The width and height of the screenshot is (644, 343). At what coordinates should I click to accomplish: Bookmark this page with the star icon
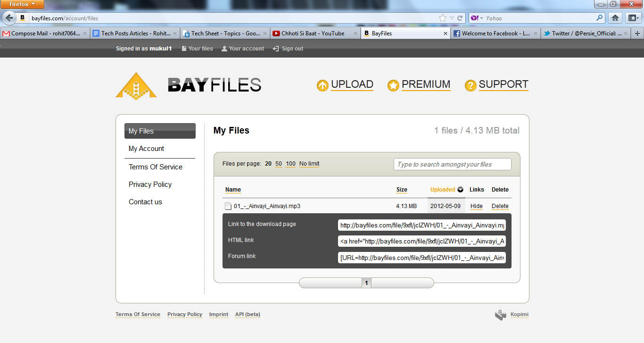pyautogui.click(x=442, y=18)
